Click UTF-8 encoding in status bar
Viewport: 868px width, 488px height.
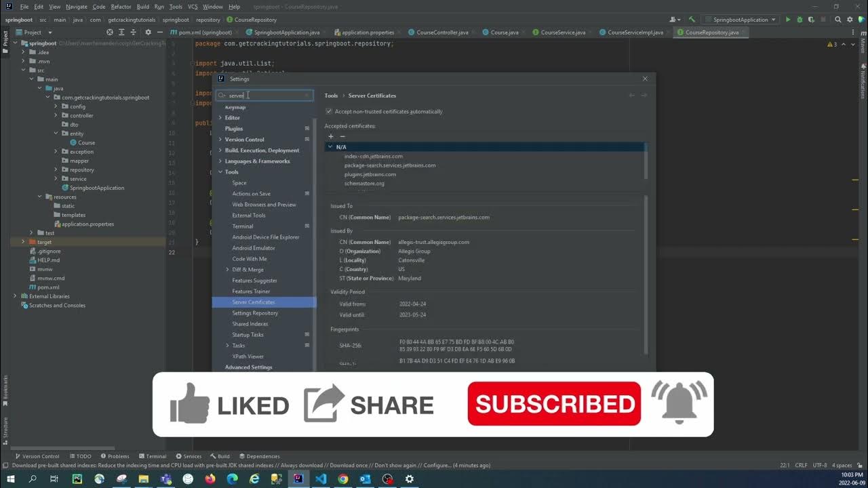click(819, 466)
